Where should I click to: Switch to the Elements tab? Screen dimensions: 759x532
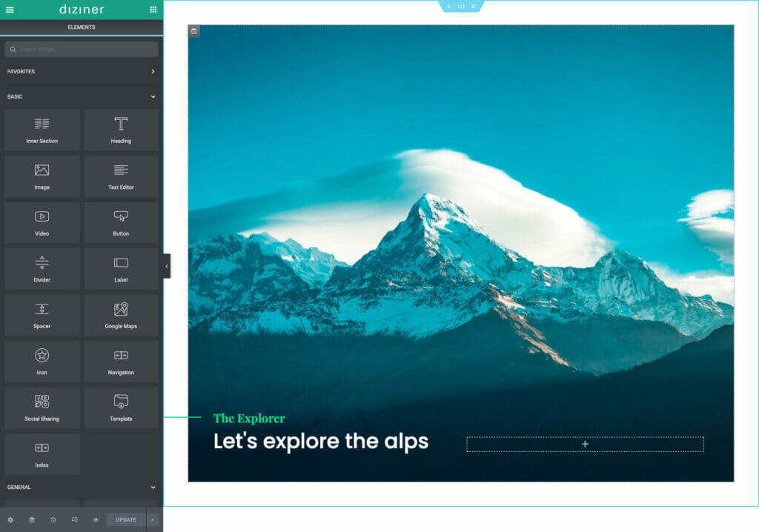[82, 27]
